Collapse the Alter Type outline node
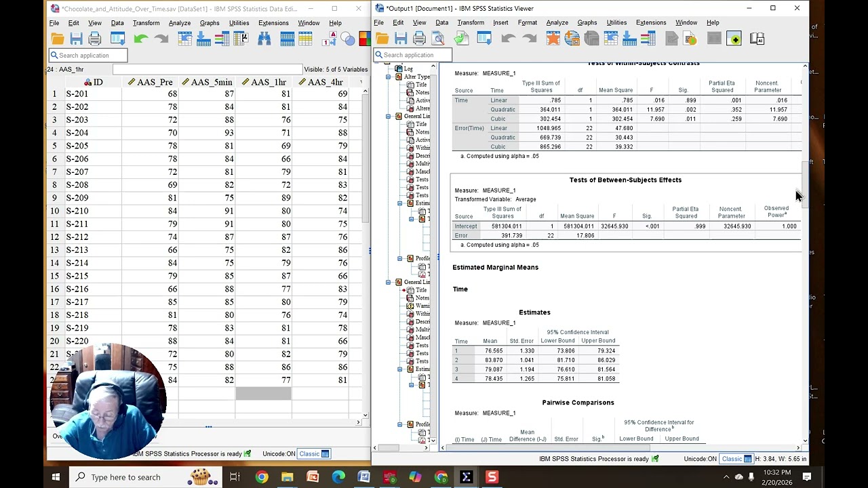This screenshot has width=868, height=488. pos(389,77)
